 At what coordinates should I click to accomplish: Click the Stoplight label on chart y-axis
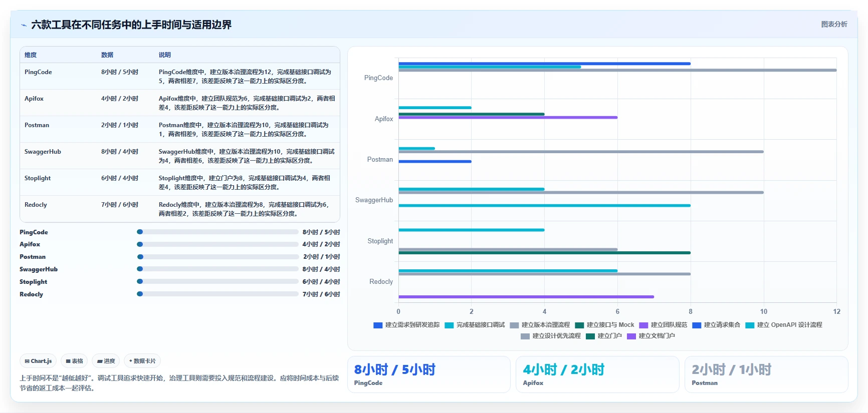pyautogui.click(x=380, y=241)
